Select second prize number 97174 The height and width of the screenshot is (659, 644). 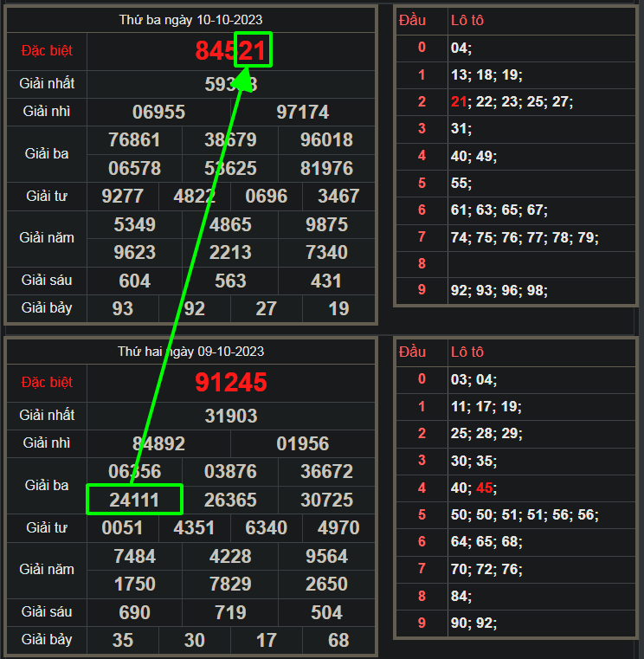click(x=302, y=113)
